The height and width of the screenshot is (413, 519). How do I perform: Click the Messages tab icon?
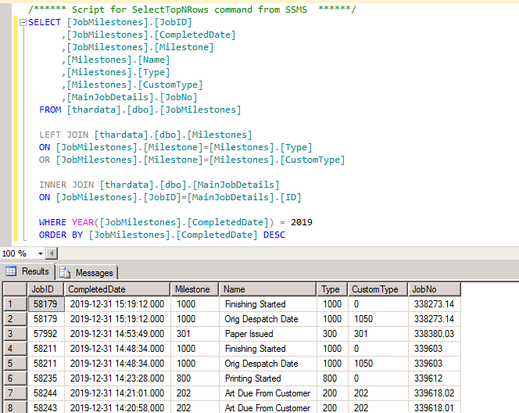point(65,273)
